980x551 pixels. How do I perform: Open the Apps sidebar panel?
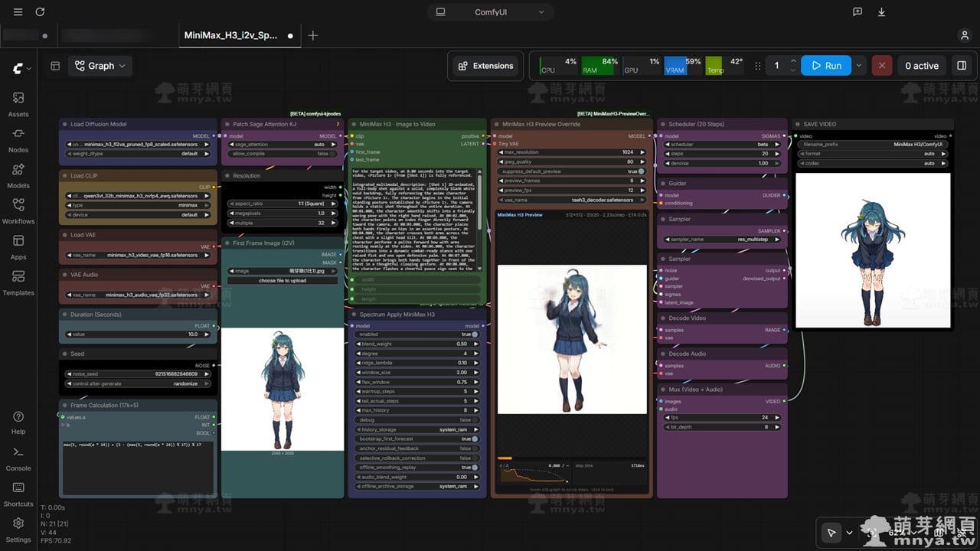pos(18,247)
